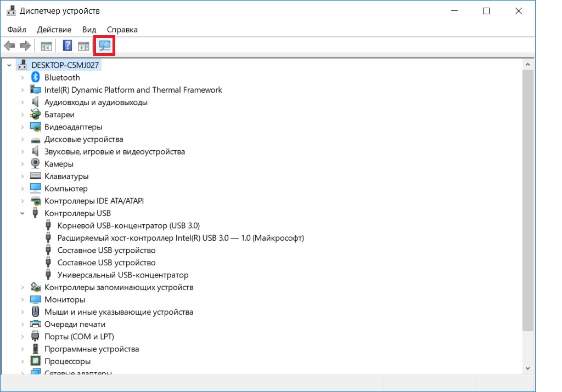Select Универсальный USB-концентратор device
Viewport: 562px width, 392px height.
(x=122, y=275)
